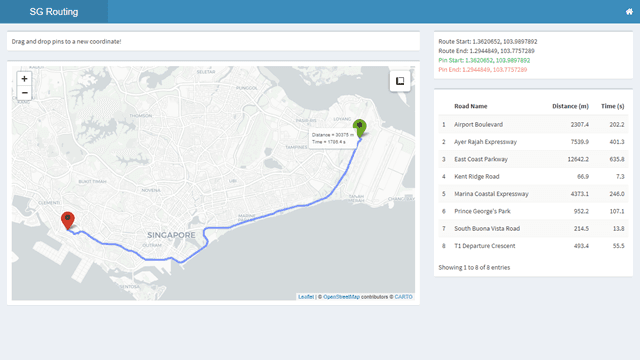
Task: Sort table by Distance (m) column
Action: 570,106
